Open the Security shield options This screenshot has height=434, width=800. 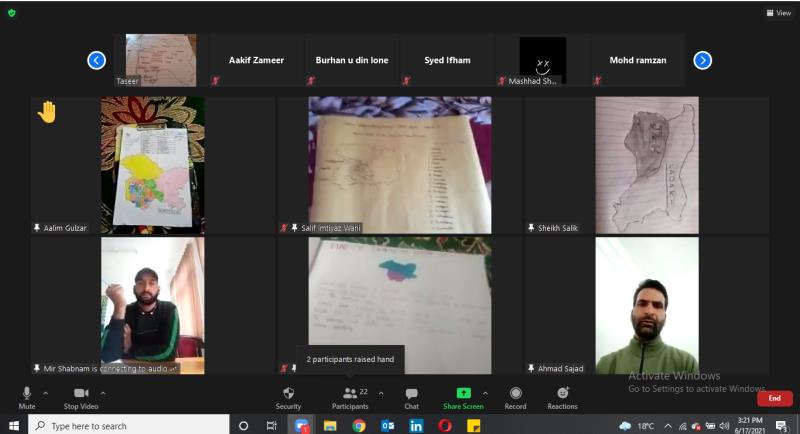(288, 395)
